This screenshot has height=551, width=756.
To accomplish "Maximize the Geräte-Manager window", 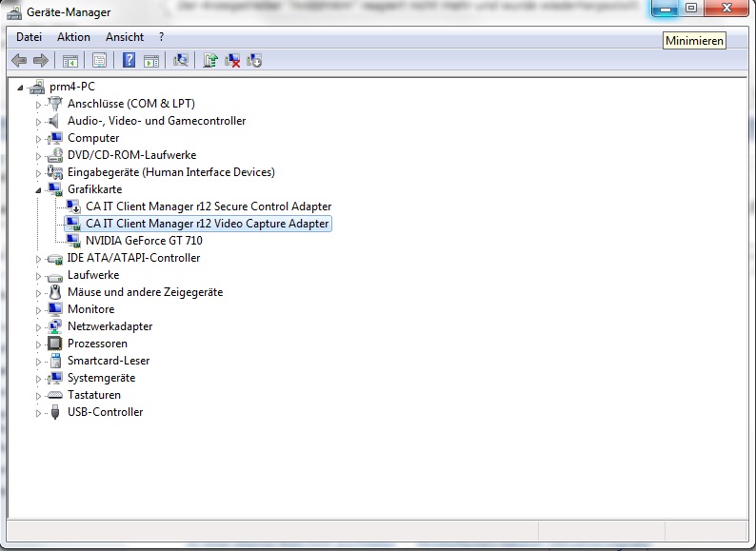I will point(691,9).
